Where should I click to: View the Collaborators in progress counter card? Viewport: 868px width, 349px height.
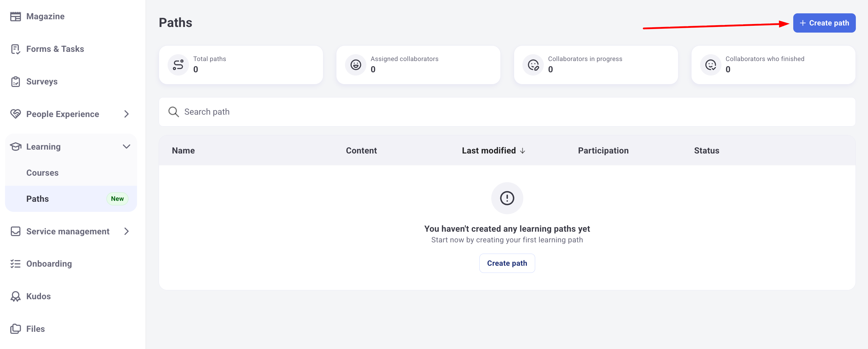tap(596, 65)
